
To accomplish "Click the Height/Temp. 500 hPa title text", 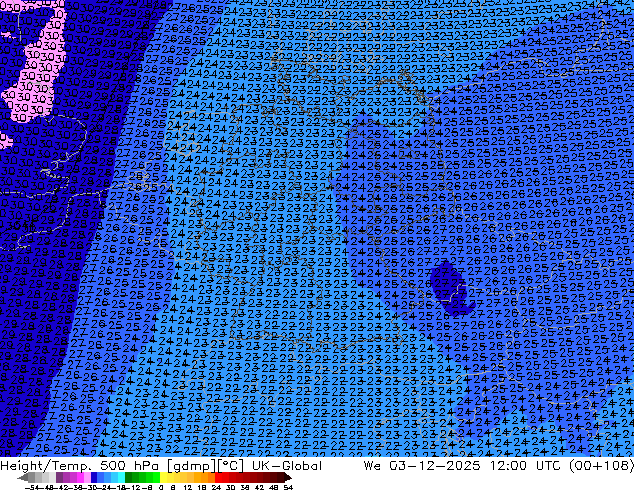I will [82, 466].
